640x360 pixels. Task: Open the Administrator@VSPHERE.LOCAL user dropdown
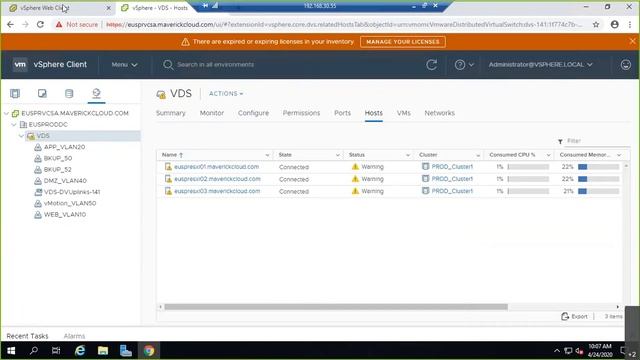click(x=540, y=64)
